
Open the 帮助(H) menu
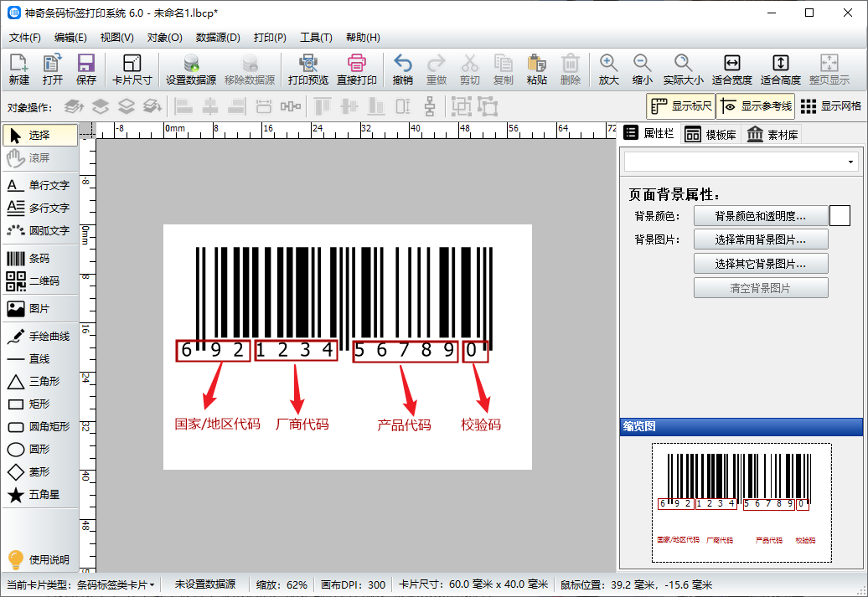pos(363,38)
